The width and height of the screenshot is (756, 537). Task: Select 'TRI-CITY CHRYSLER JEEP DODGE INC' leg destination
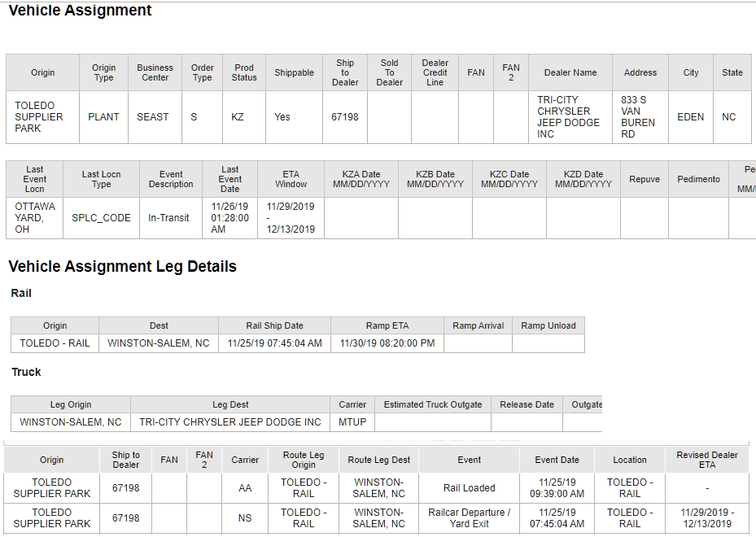tap(230, 422)
